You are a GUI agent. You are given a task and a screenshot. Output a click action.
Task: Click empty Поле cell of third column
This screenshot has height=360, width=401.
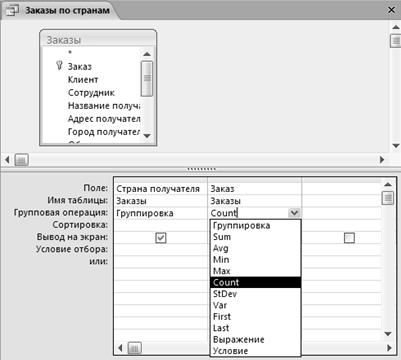point(341,189)
